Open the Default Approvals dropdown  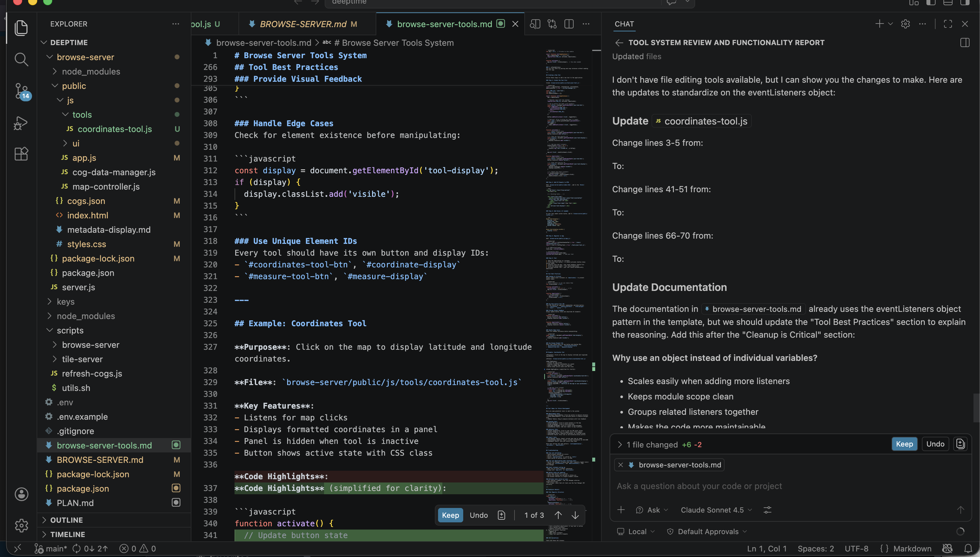pos(707,532)
